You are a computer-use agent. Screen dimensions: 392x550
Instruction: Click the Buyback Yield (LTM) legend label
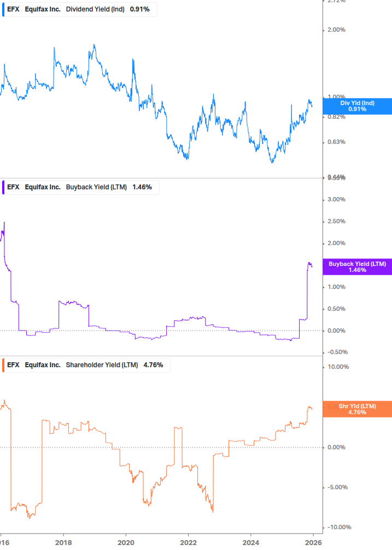pyautogui.click(x=96, y=187)
